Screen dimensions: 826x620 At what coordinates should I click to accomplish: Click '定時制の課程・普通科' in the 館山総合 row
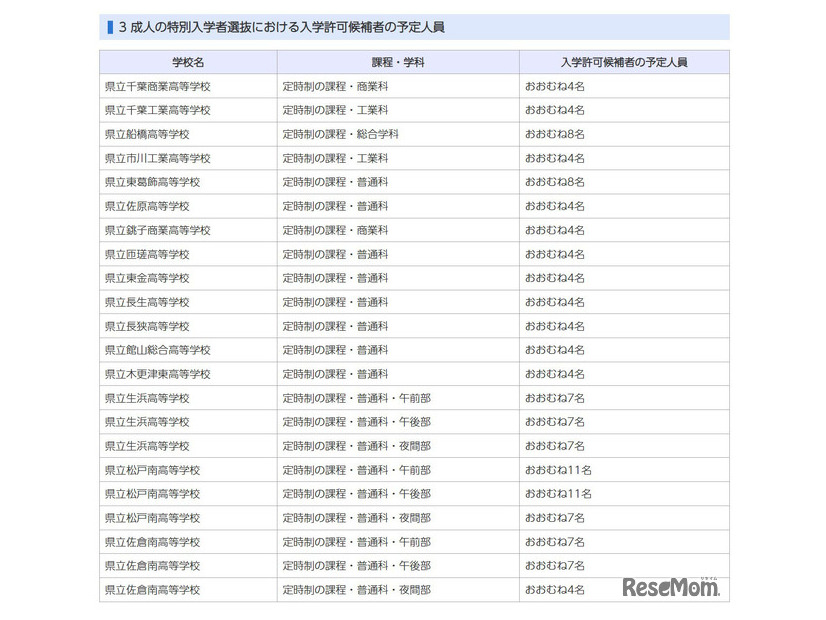pos(335,350)
